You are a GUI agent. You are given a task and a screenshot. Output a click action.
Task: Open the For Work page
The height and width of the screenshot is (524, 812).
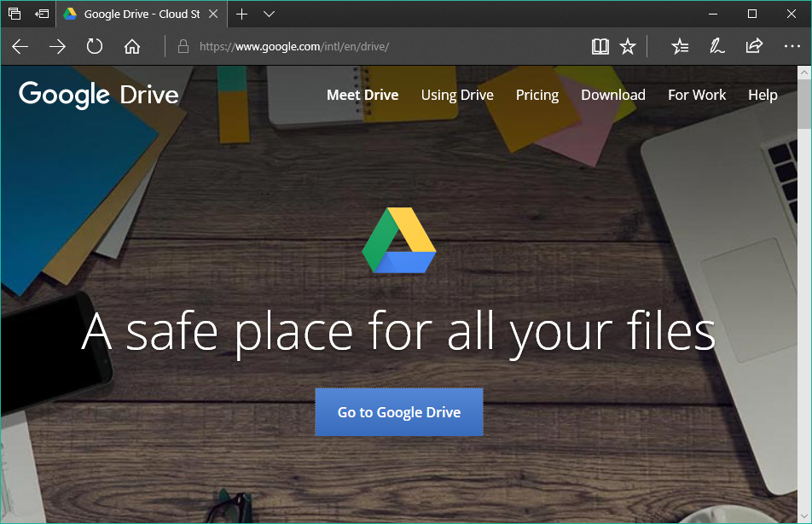point(697,96)
